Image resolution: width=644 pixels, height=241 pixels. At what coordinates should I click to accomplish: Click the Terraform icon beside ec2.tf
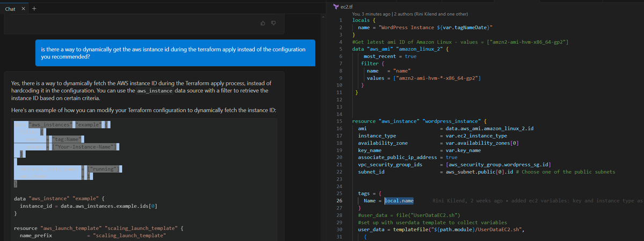tap(336, 6)
